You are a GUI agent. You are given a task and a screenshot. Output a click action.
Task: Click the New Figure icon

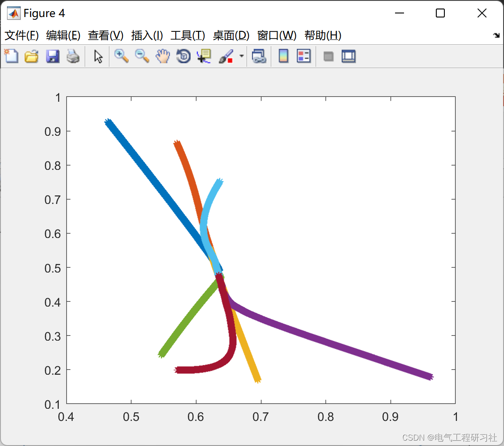12,56
